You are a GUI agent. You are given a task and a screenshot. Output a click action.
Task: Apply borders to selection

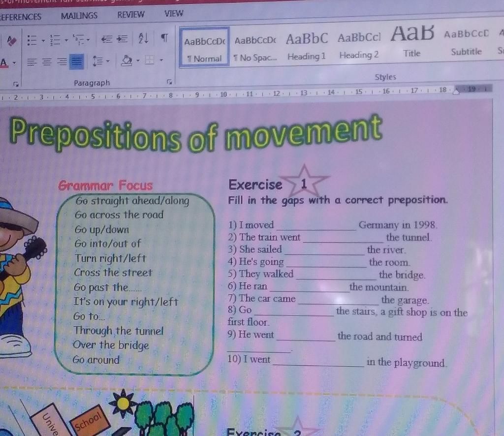(x=150, y=60)
